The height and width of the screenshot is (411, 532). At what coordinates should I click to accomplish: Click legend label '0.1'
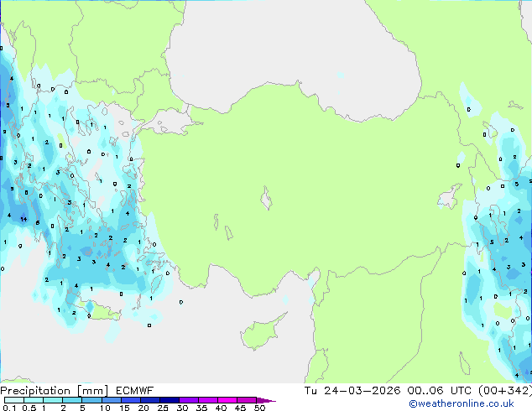tap(9, 408)
